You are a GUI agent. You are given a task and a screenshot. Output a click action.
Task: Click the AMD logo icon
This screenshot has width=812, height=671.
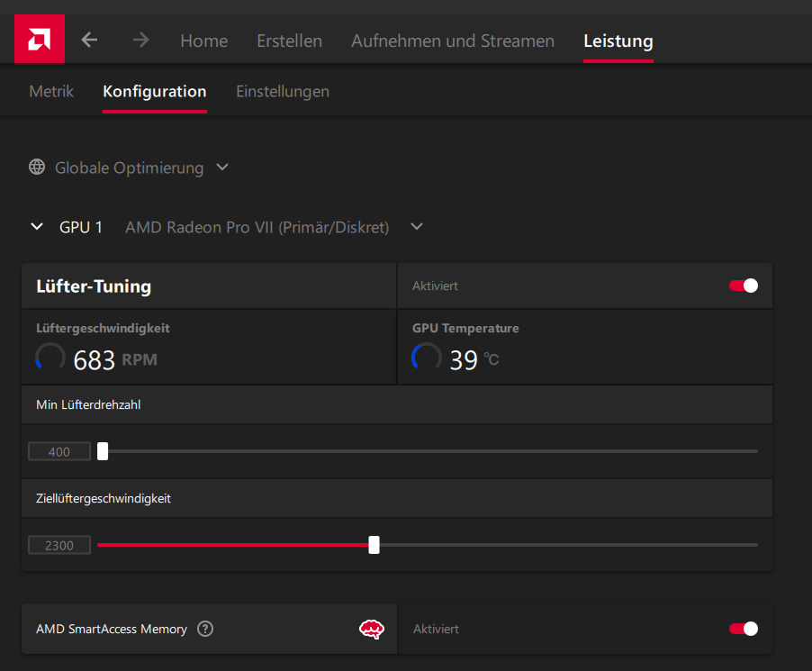coord(40,40)
